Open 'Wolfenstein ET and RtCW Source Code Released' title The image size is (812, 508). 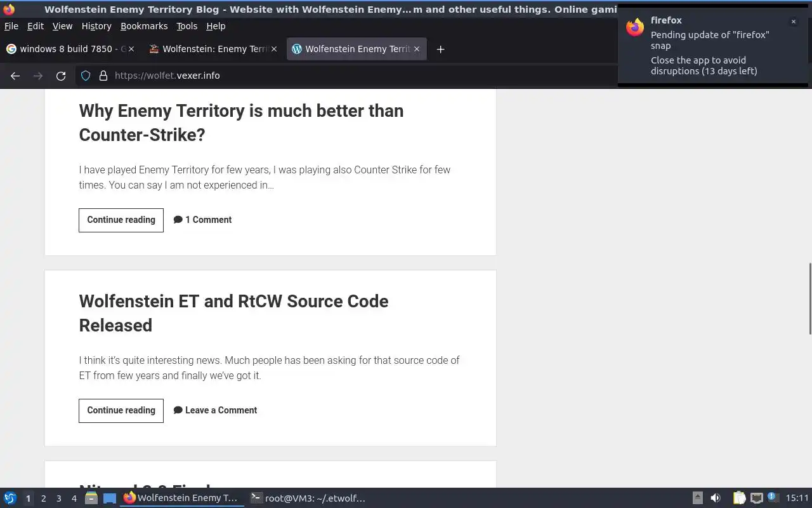[x=233, y=313]
